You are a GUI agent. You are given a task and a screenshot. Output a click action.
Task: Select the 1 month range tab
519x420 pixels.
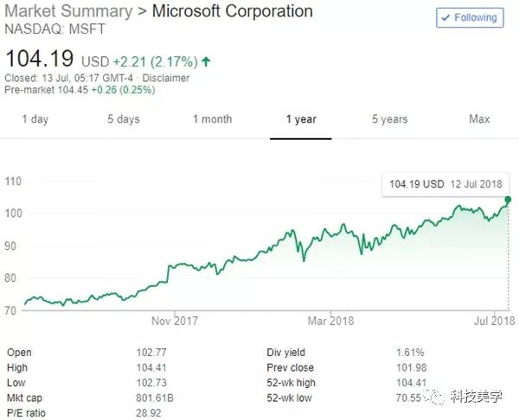212,119
